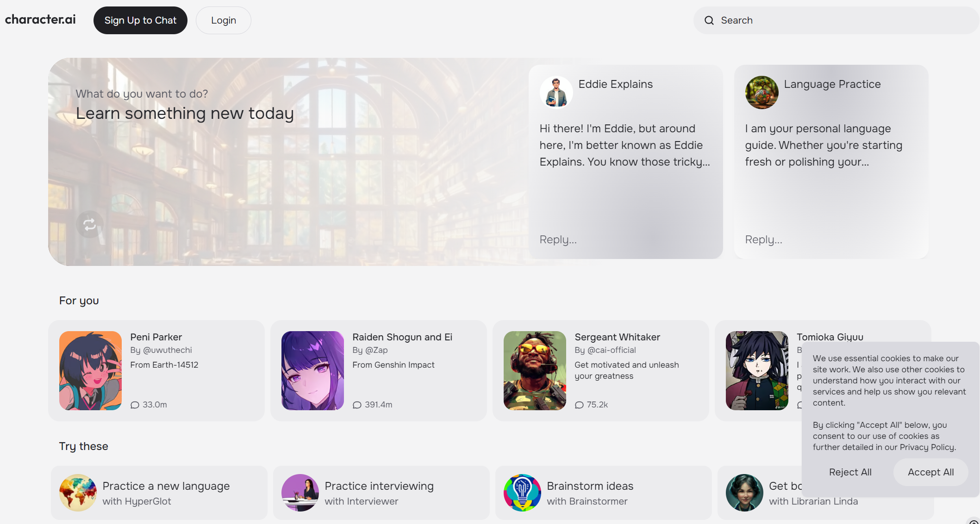Click Raiden Shogun and Ei name
Viewport: 980px width, 524px height.
click(402, 337)
